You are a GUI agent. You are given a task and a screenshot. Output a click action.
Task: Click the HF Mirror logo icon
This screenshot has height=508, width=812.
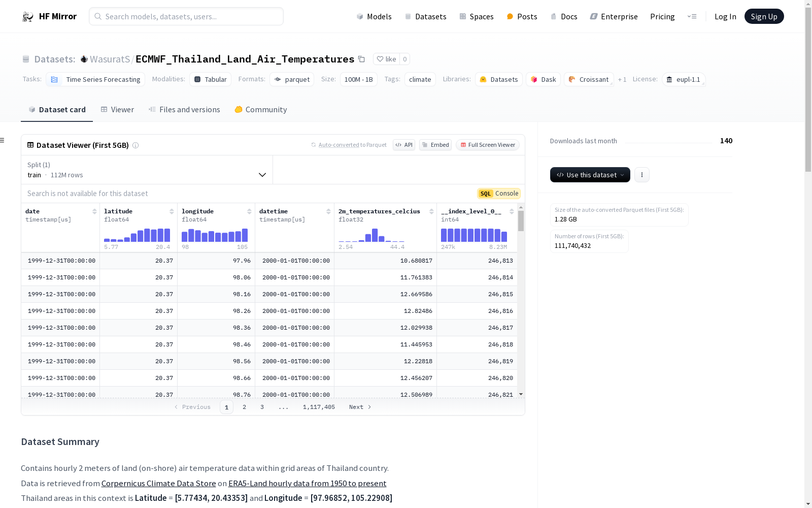coord(28,17)
